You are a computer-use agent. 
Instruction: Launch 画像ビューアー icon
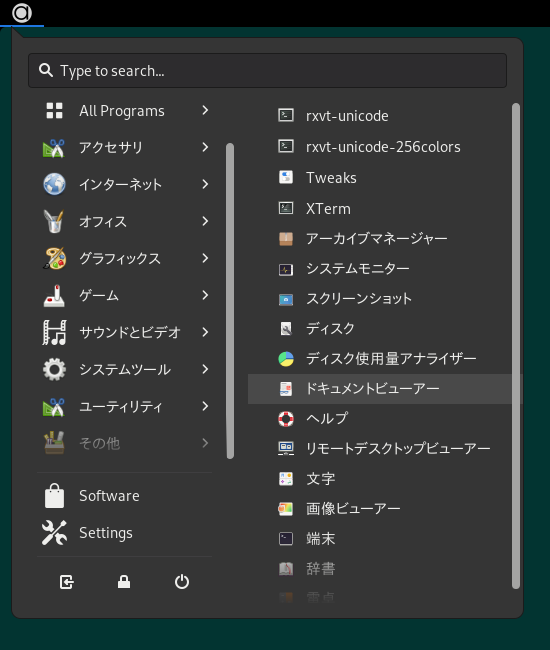click(x=286, y=509)
